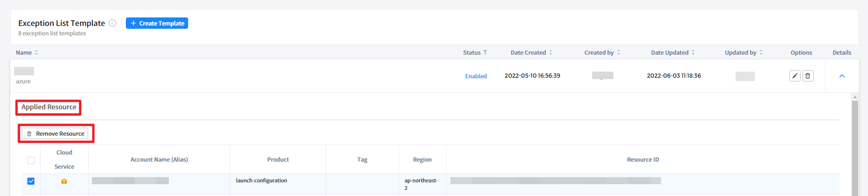Click the trash delete icon in Options
The image size is (868, 196).
[808, 76]
